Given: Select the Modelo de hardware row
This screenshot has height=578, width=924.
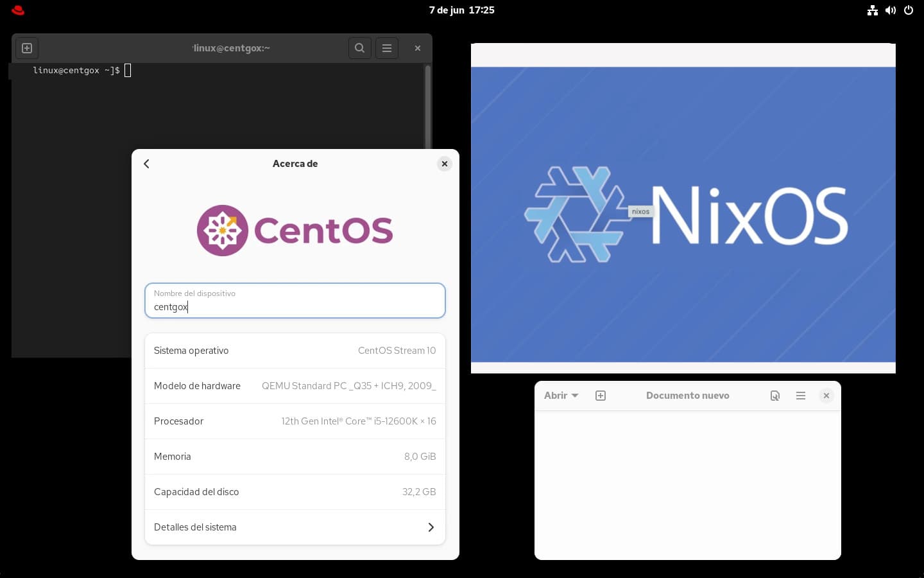Looking at the screenshot, I should click(295, 386).
